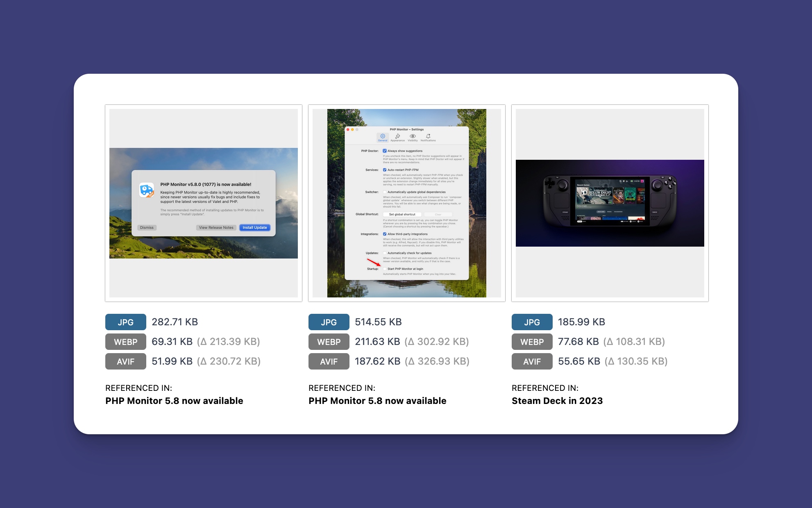
Task: Select the 282.71 KB size text
Action: point(175,322)
